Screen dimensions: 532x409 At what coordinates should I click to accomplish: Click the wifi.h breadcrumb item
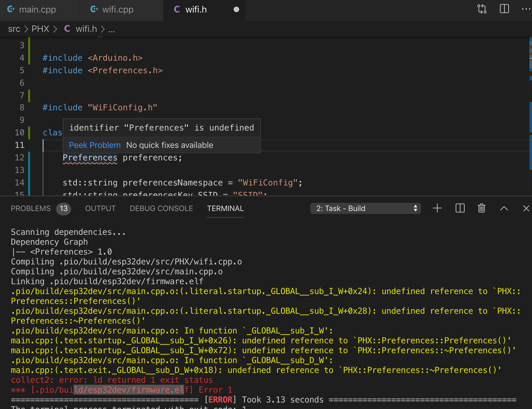pyautogui.click(x=86, y=29)
